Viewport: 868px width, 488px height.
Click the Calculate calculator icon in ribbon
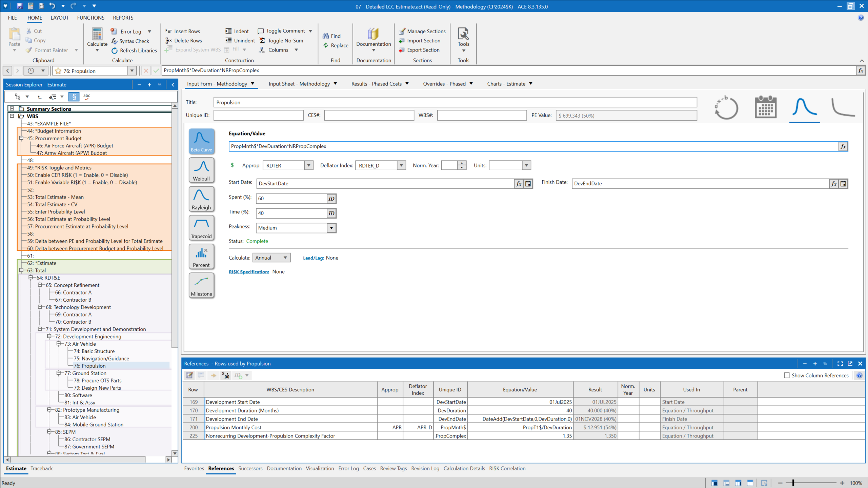pyautogui.click(x=97, y=34)
